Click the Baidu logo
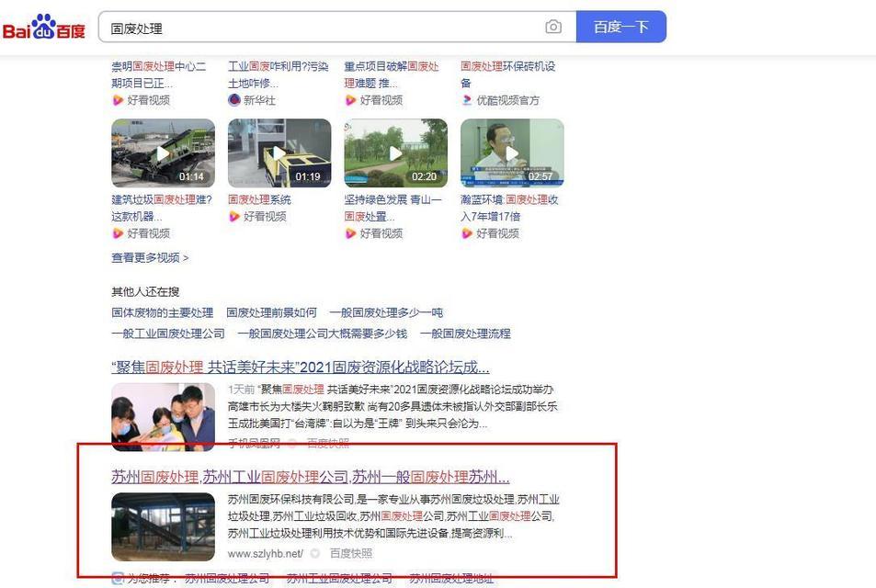Screen dimensions: 876x588 point(43,27)
